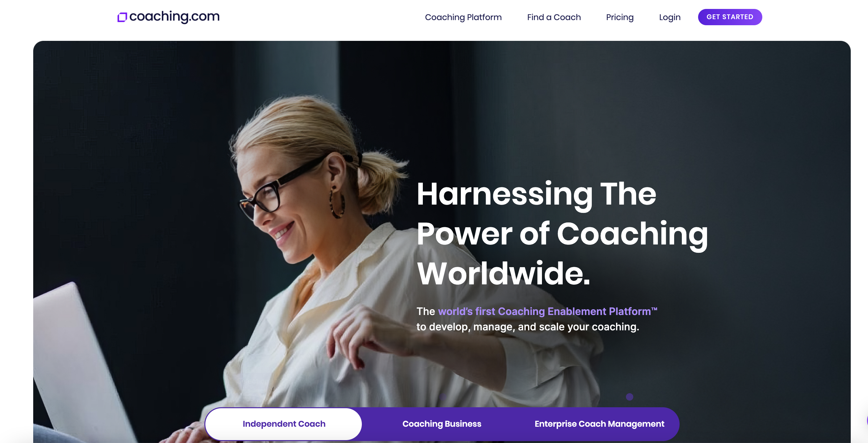
Task: Click the Coaching Enablement Platform purple text
Action: [547, 311]
